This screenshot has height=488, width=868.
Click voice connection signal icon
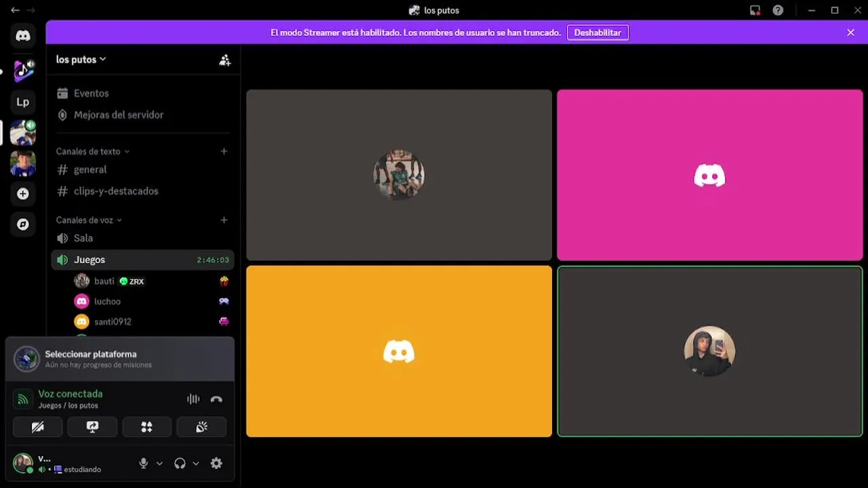[23, 399]
